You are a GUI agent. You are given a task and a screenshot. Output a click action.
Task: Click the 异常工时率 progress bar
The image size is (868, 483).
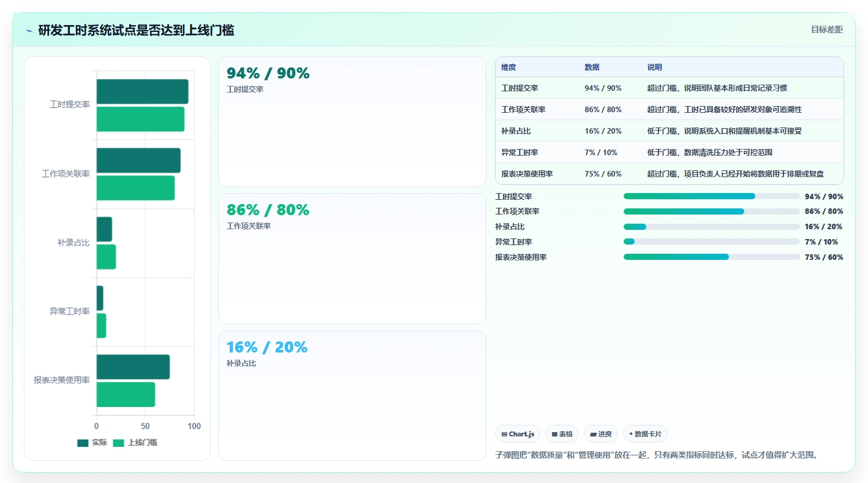tap(712, 241)
